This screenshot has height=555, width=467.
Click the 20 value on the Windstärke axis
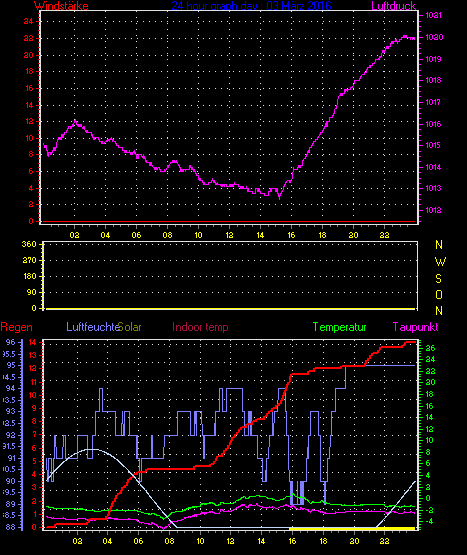coord(28,55)
